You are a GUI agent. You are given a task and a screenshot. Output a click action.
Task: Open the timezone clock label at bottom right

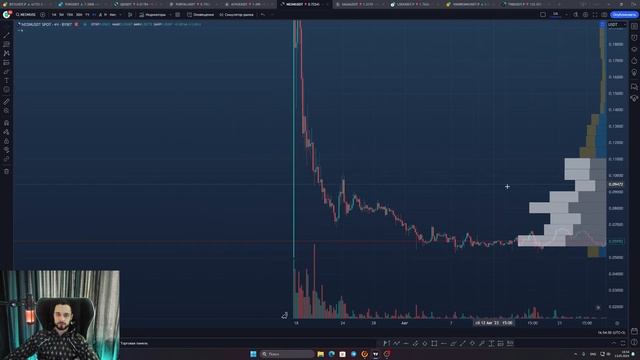[x=611, y=333]
